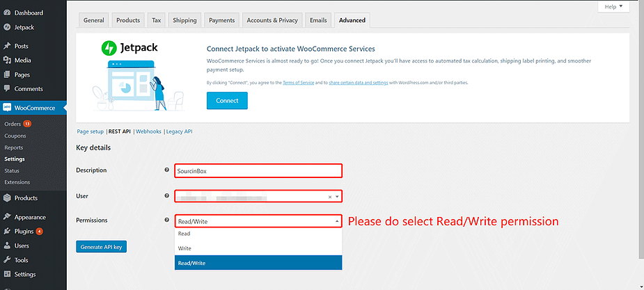Open the Accounts & Privacy tab

[272, 20]
